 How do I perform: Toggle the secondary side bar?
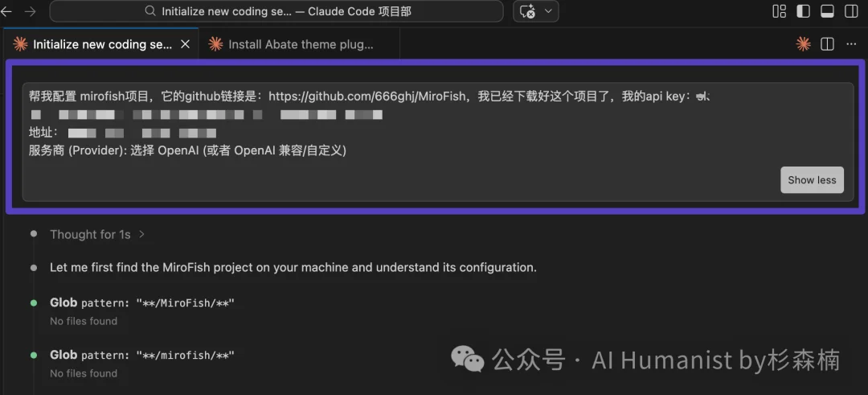click(x=850, y=11)
